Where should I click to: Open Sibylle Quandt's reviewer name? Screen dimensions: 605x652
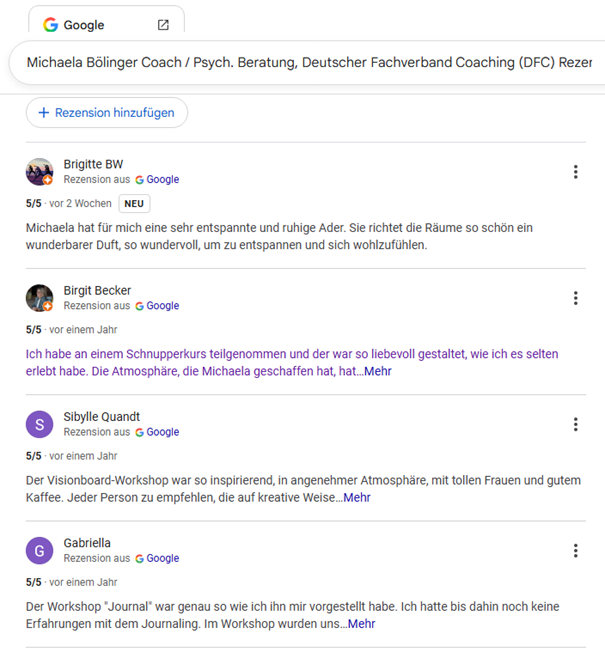101,416
